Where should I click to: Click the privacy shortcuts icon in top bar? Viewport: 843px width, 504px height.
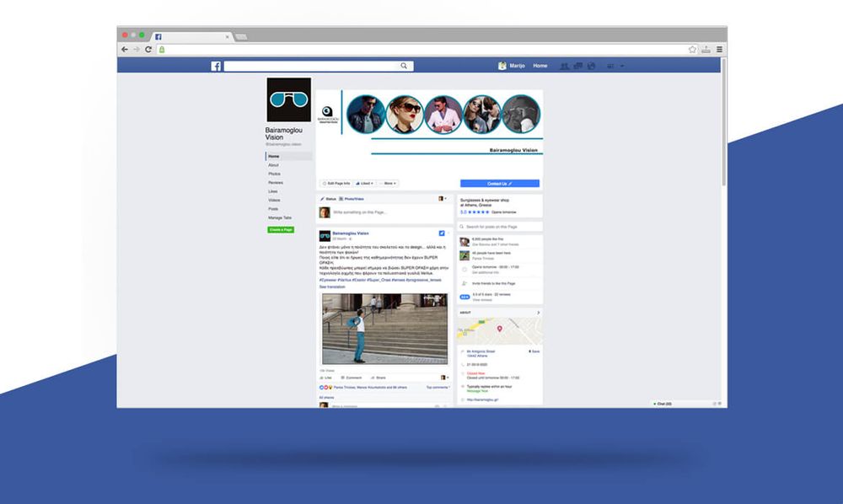(x=610, y=66)
